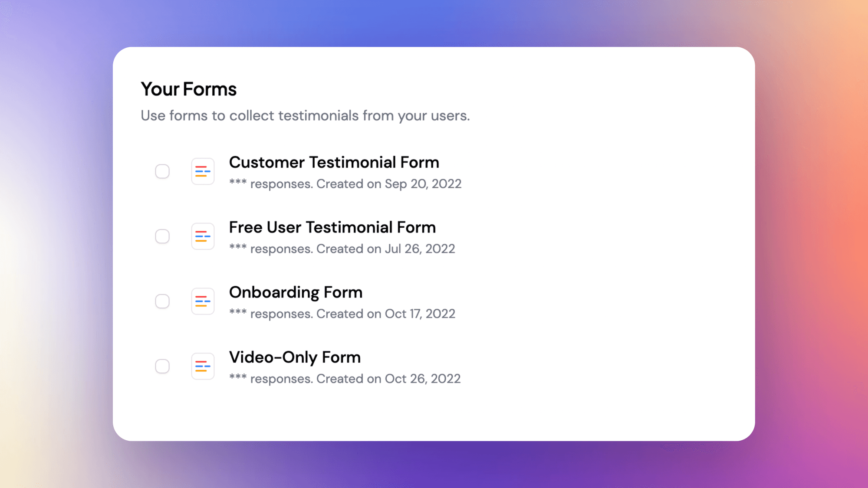Check the Free User Testimonial Form checkbox
The width and height of the screenshot is (868, 488).
point(162,236)
